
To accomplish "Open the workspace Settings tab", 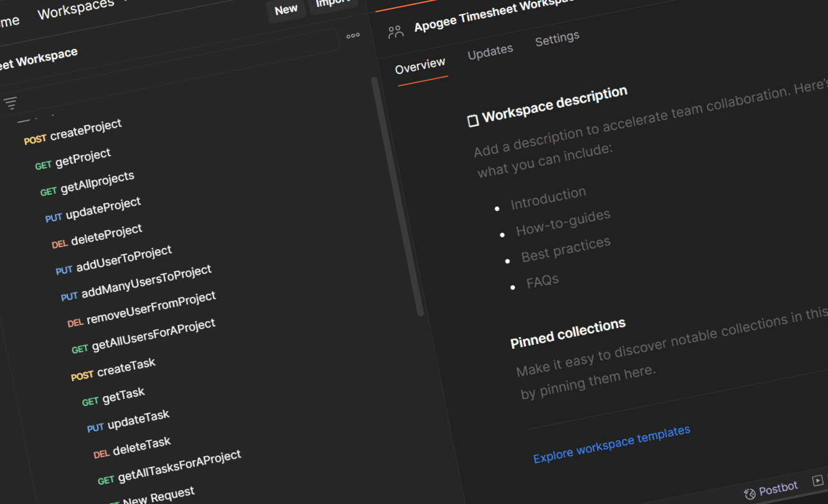I will click(x=556, y=38).
